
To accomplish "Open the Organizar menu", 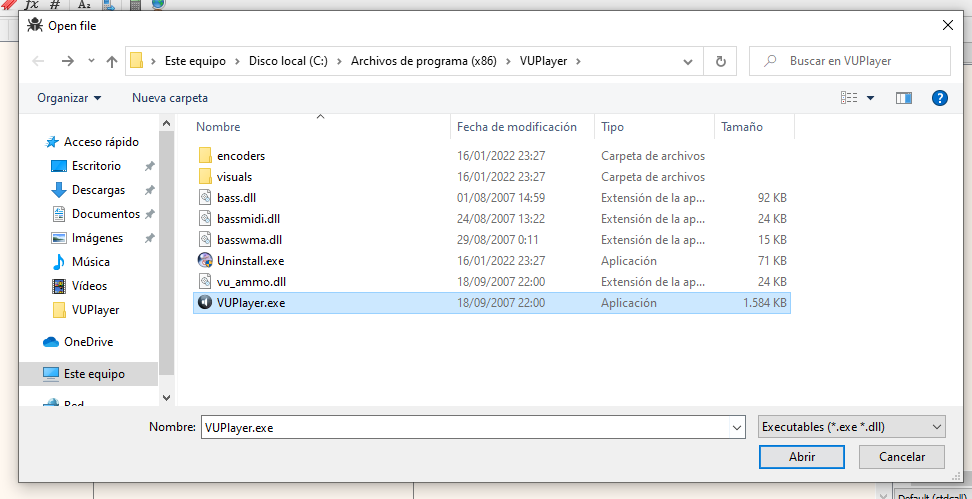I will [x=69, y=98].
